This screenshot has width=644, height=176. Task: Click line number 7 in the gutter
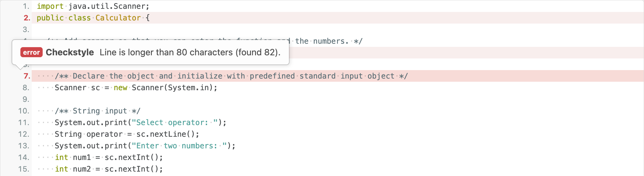point(27,76)
